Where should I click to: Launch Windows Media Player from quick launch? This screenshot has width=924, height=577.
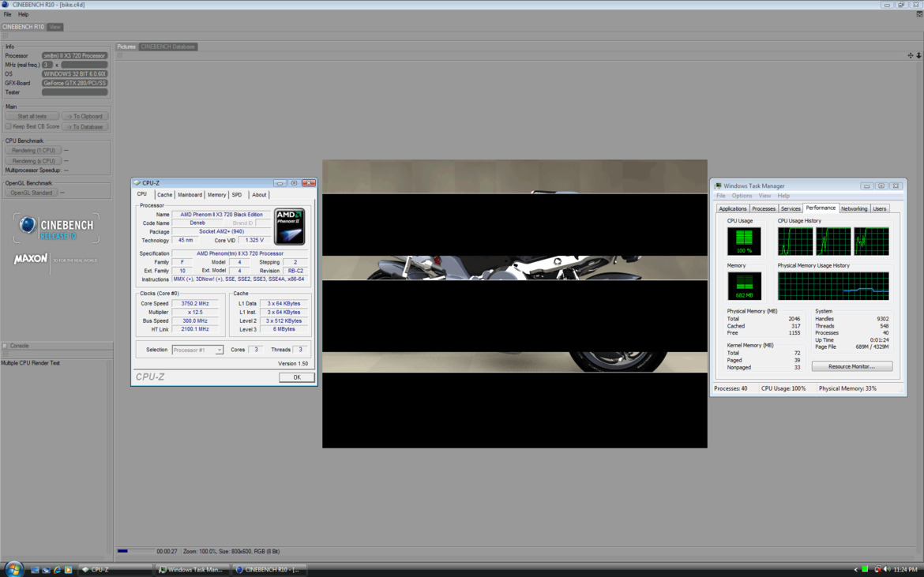pos(69,570)
